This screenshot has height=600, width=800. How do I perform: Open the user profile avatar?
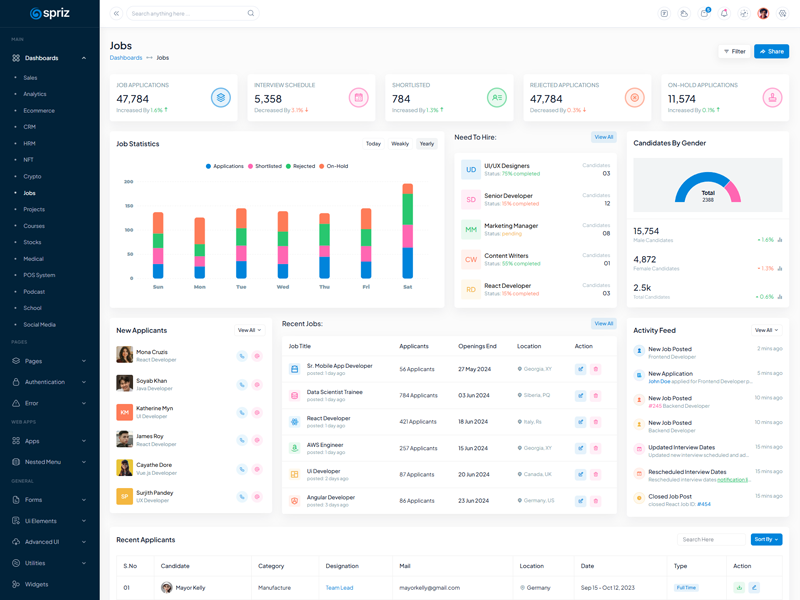pyautogui.click(x=763, y=14)
